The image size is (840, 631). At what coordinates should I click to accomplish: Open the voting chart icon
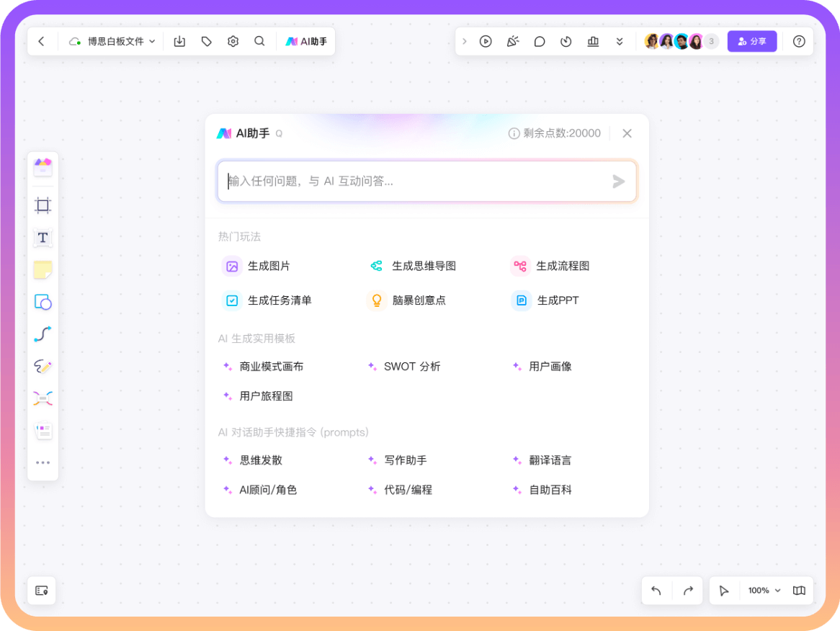tap(593, 41)
